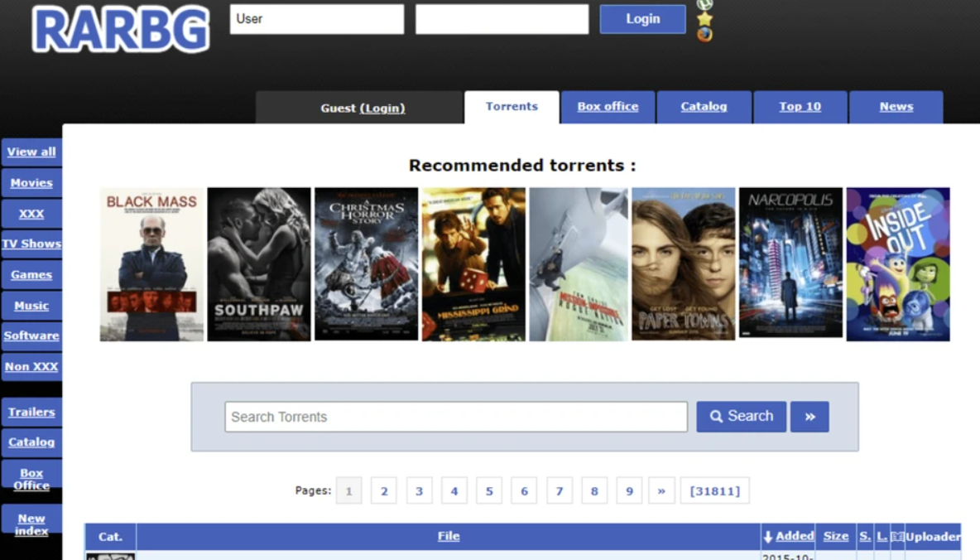This screenshot has height=560, width=980.
Task: Open Movies category in sidebar
Action: [31, 183]
